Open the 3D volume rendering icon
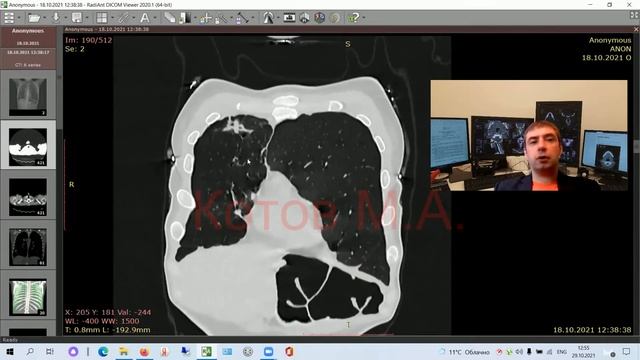The height and width of the screenshot is (360, 640). click(320, 18)
